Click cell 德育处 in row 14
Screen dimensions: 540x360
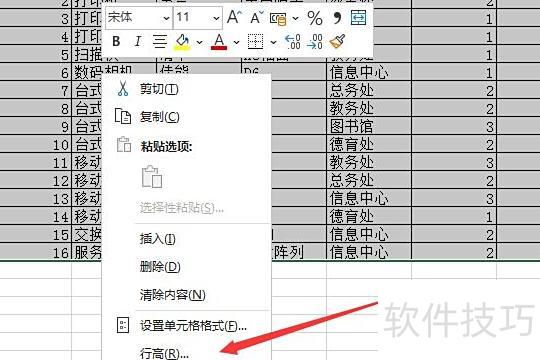pos(369,216)
